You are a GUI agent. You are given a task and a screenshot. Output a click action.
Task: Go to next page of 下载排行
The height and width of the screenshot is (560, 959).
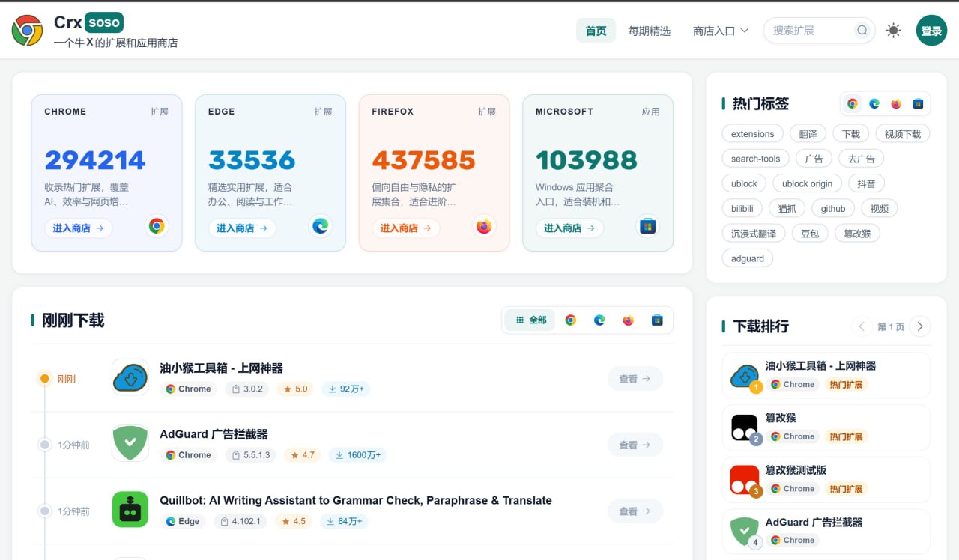point(920,326)
